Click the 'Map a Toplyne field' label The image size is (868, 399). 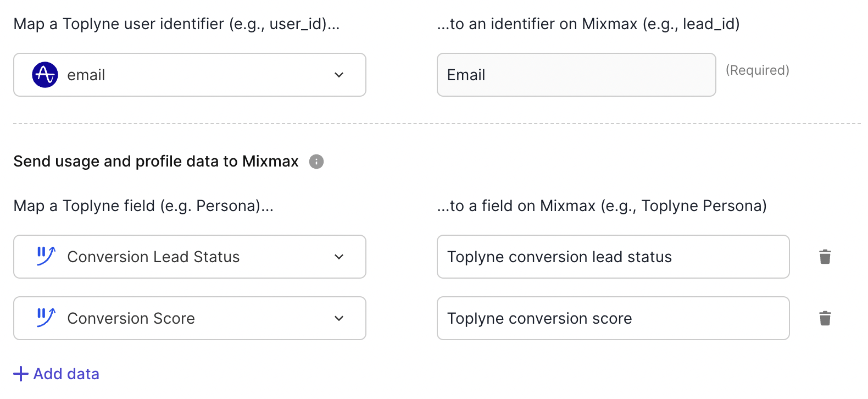[x=143, y=206]
